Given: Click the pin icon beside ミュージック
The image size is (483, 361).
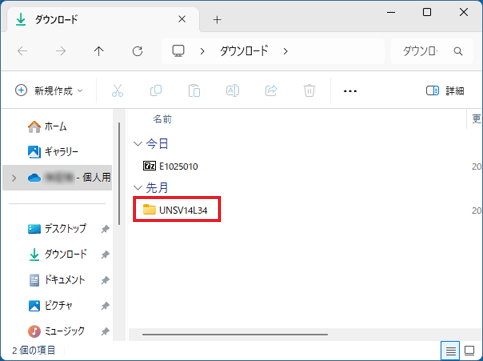Looking at the screenshot, I should pos(105,331).
